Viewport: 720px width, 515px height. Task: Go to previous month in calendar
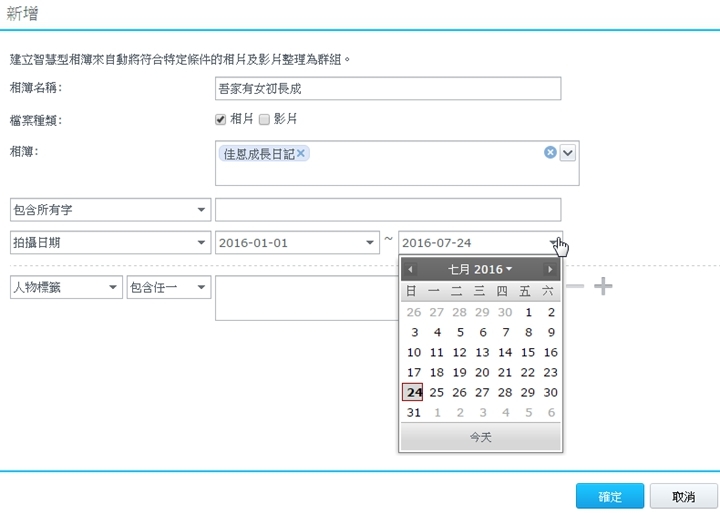410,270
